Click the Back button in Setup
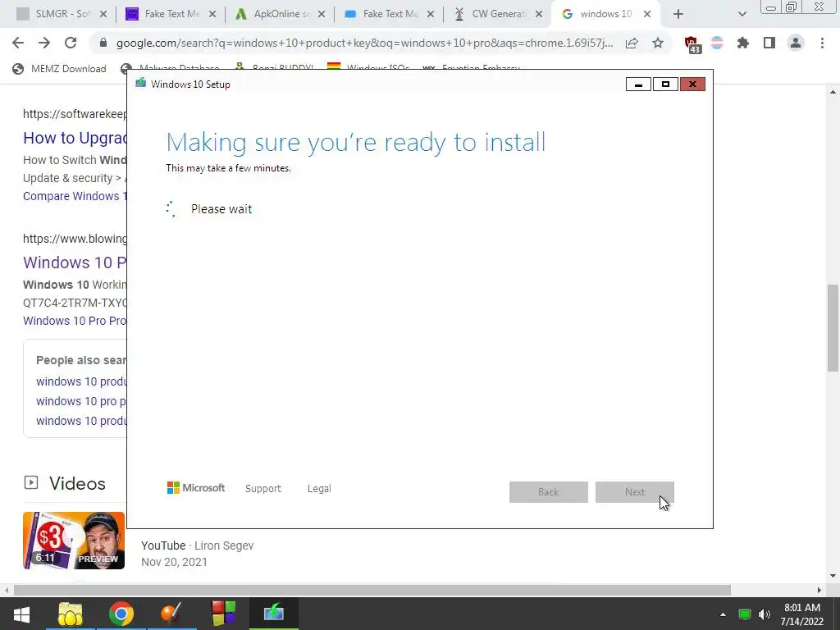Screen dimensions: 840x630 click(549, 492)
